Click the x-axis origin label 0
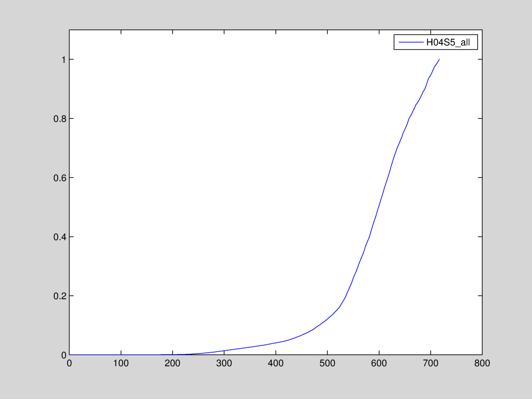Image resolution: width=532 pixels, height=399 pixels. pyautogui.click(x=69, y=363)
